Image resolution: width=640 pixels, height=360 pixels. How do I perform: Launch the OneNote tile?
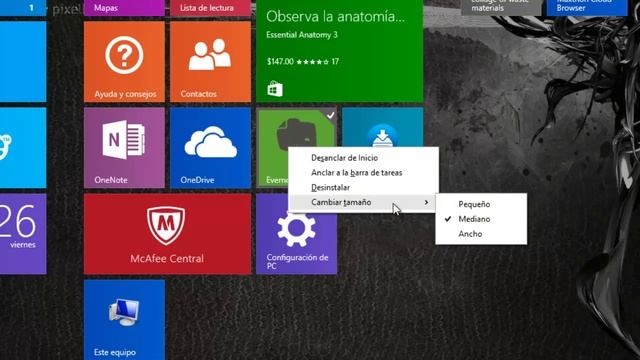coord(124,148)
